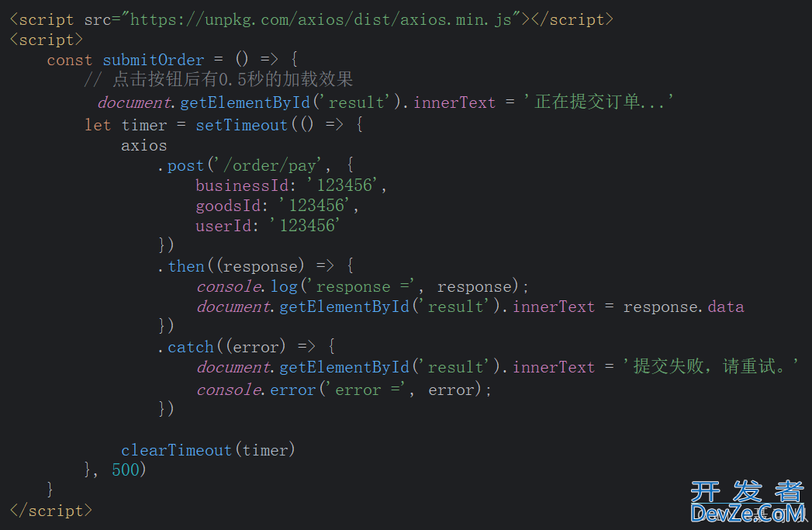Click the goodsId property key

[228, 206]
